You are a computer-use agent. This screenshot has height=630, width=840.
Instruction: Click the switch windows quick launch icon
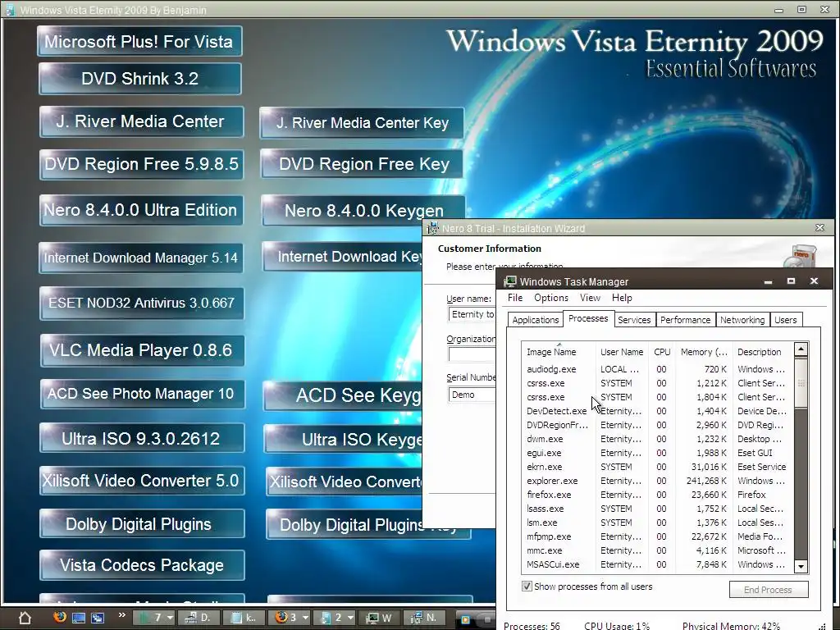click(x=98, y=618)
